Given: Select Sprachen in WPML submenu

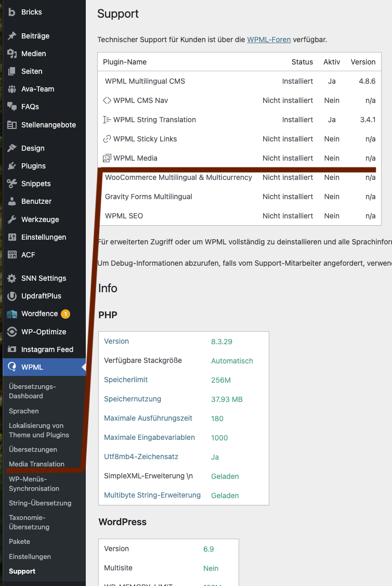Looking at the screenshot, I should point(24,411).
